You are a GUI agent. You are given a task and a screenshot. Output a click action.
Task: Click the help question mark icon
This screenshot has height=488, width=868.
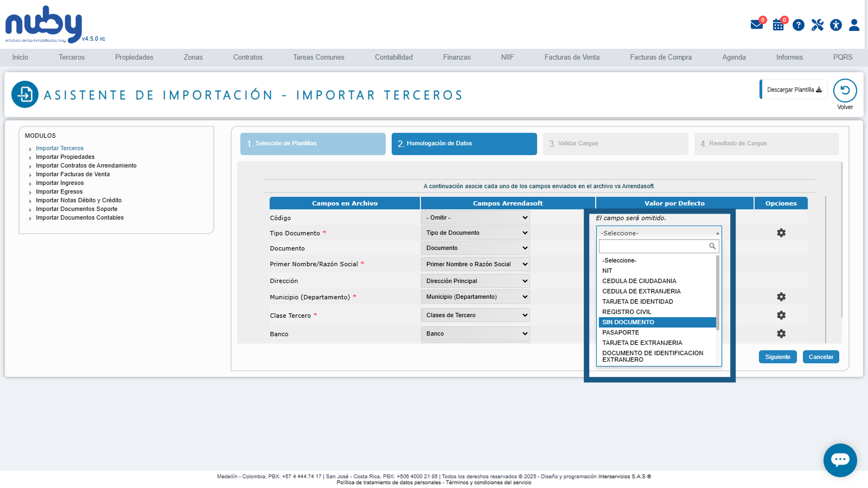[x=799, y=25]
